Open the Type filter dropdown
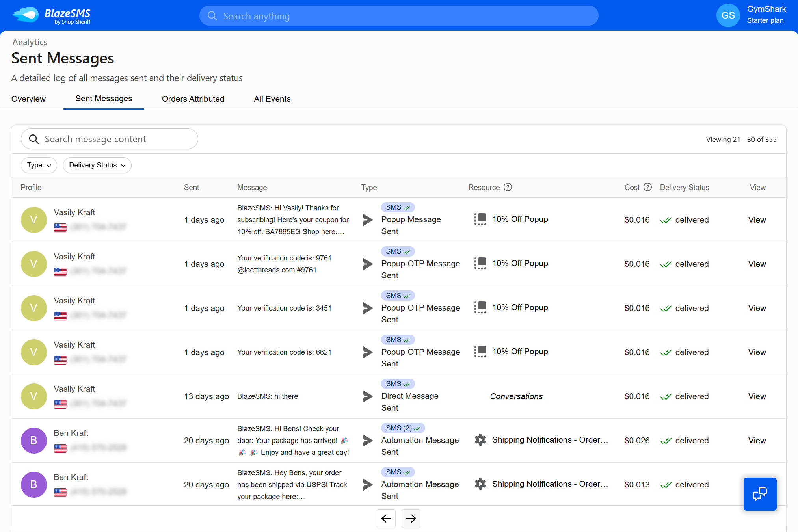Screen dimensions: 798x532 (39, 165)
